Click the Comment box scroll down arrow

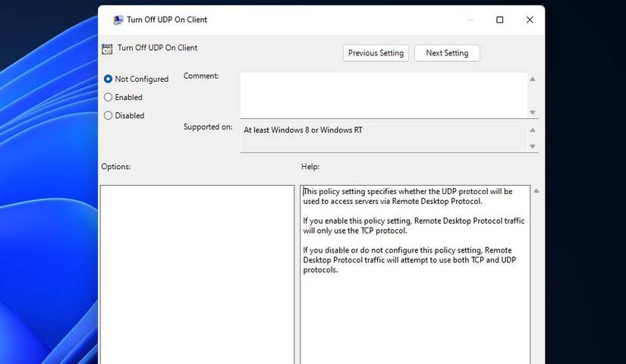click(x=532, y=112)
